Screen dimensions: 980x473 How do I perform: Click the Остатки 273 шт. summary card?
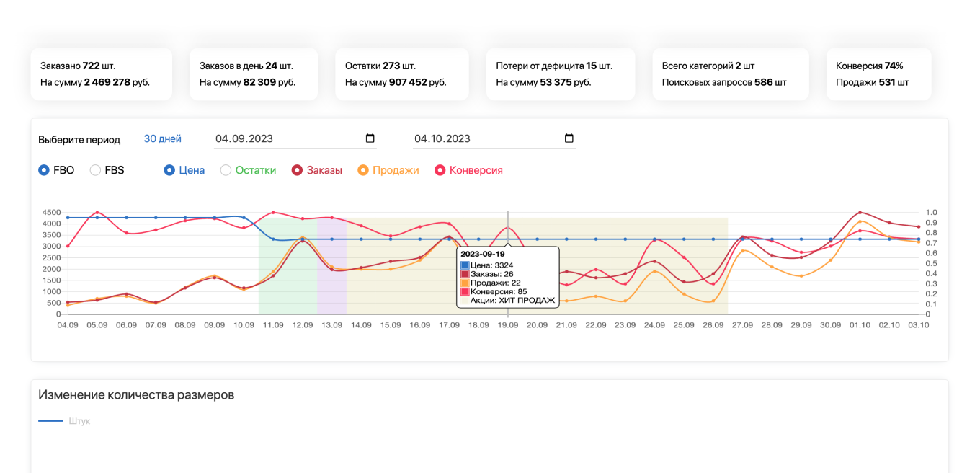401,74
